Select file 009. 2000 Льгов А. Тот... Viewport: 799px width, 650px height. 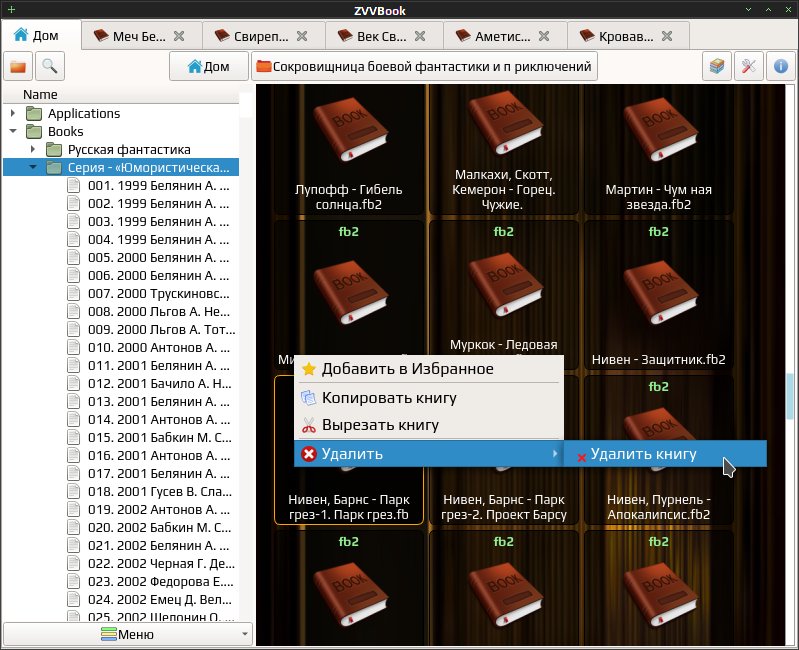(158, 330)
